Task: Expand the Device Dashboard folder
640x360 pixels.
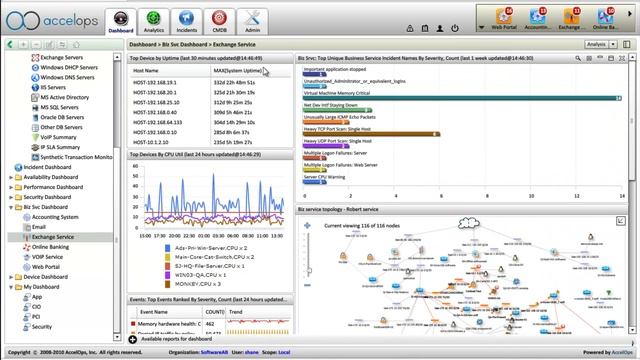Action: coord(11,277)
